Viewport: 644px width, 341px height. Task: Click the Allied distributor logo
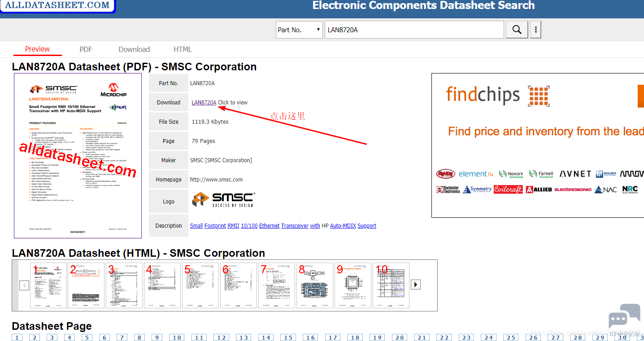coord(539,190)
